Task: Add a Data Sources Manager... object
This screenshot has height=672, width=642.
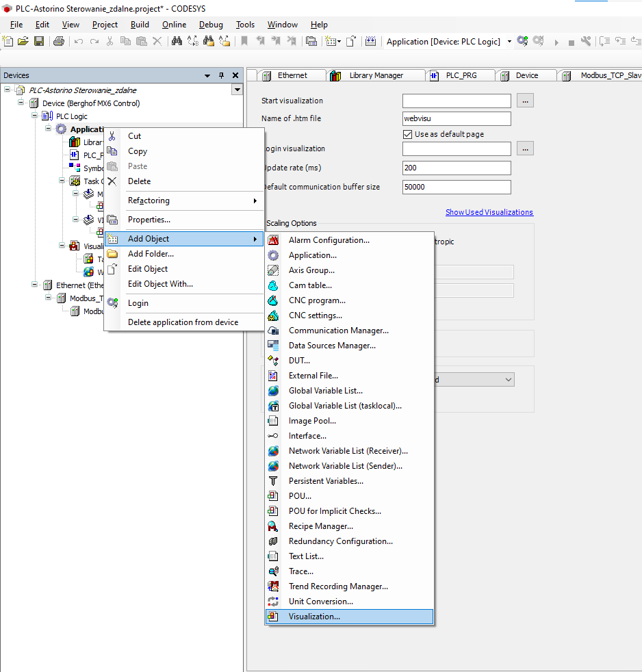Action: pos(349,346)
